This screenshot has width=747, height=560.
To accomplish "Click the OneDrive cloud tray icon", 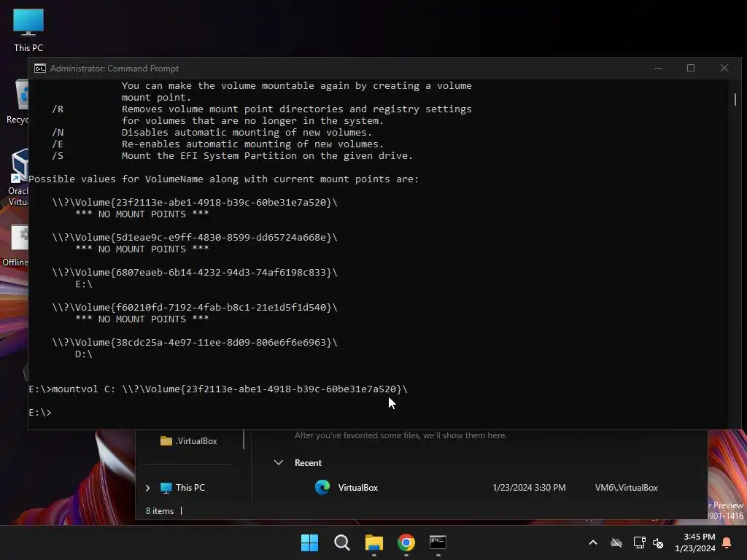I will point(616,542).
